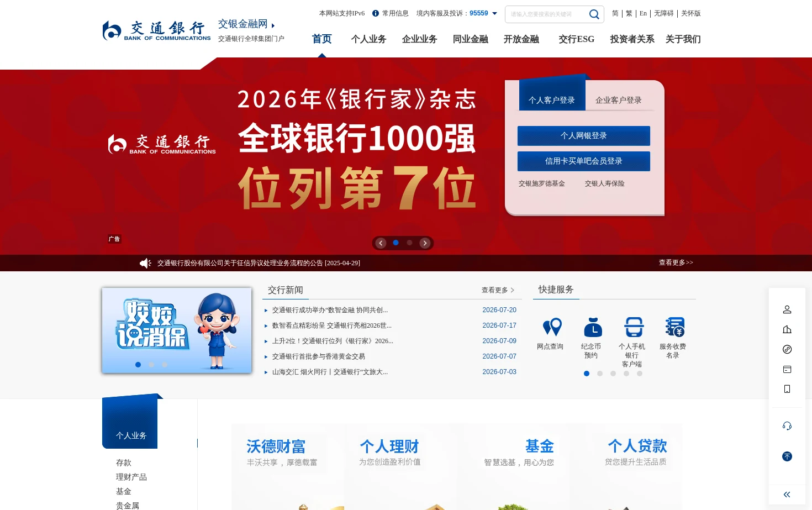The image size is (812, 510).
Task: Select the first banner carousel dot
Action: pos(396,243)
